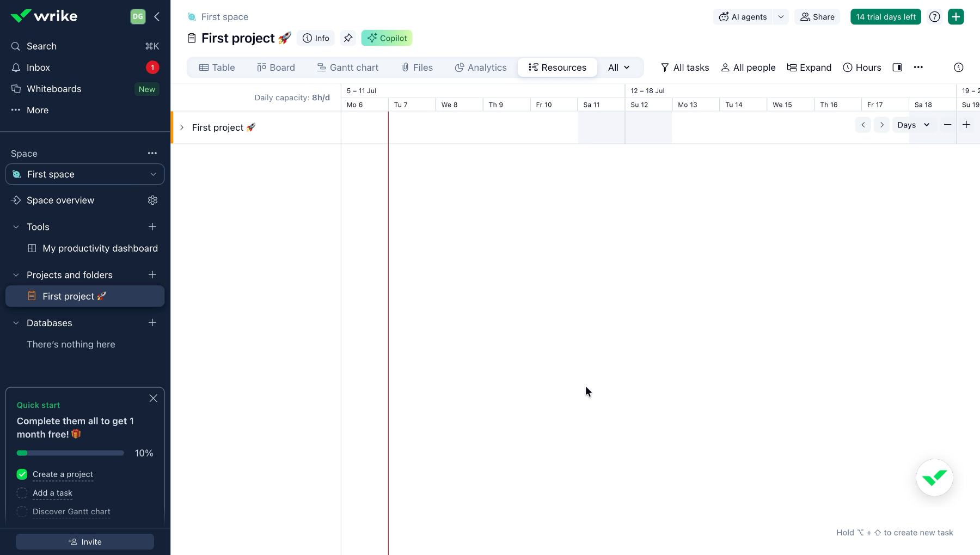Image resolution: width=980 pixels, height=555 pixels.
Task: Click Discover Gantt chart checkbox circle
Action: tap(22, 511)
